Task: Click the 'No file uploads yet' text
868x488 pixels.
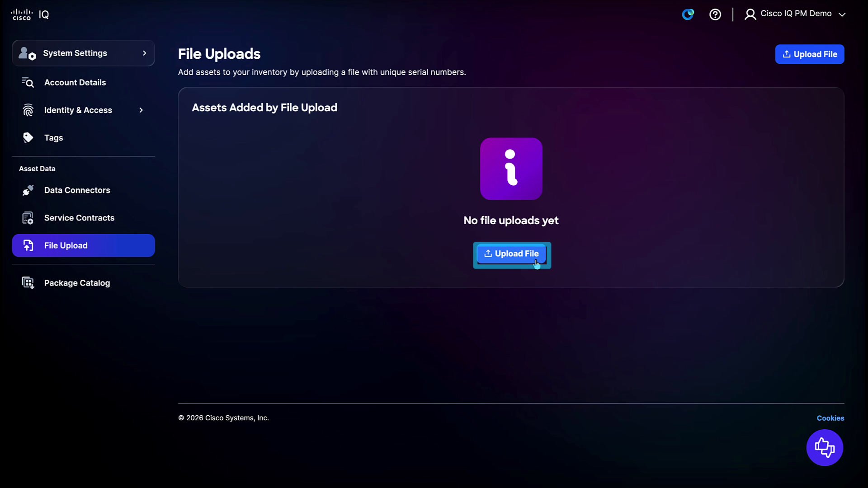Action: [x=511, y=221]
